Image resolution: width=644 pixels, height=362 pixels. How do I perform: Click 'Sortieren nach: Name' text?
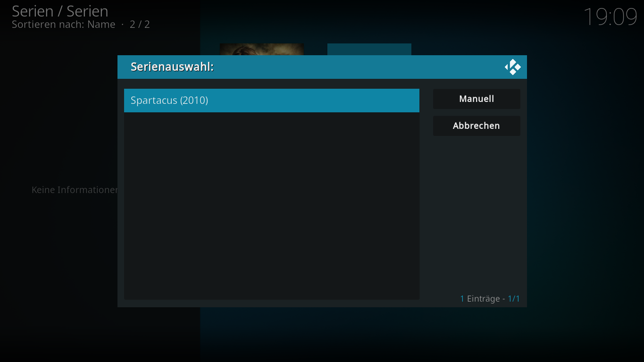(63, 25)
